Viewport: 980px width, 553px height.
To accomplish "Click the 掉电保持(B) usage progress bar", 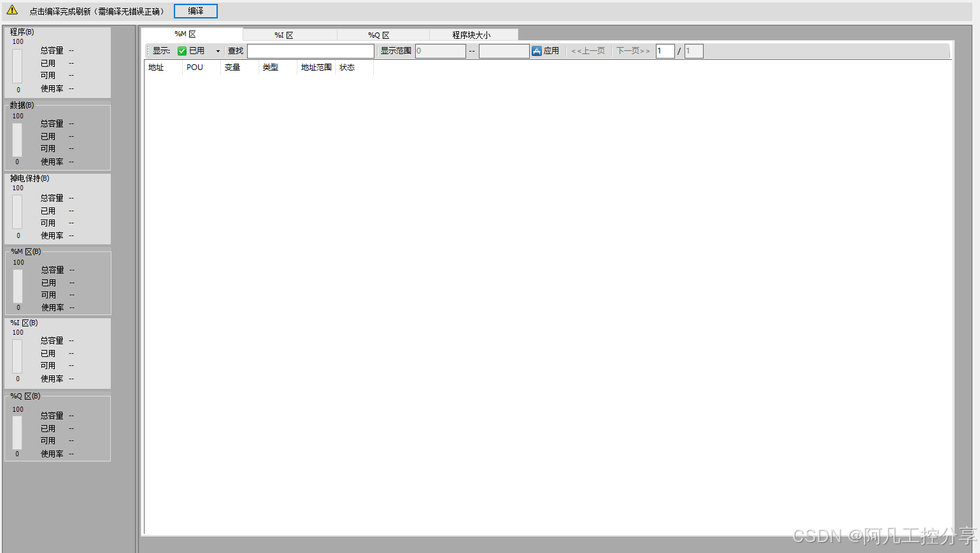I will (17, 212).
